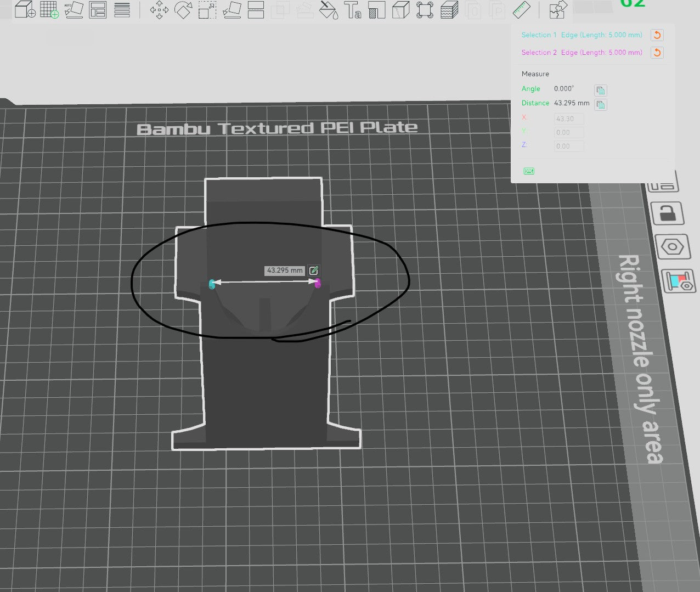Click the Arrange all objects icon
The width and height of the screenshot is (700, 592).
[98, 9]
